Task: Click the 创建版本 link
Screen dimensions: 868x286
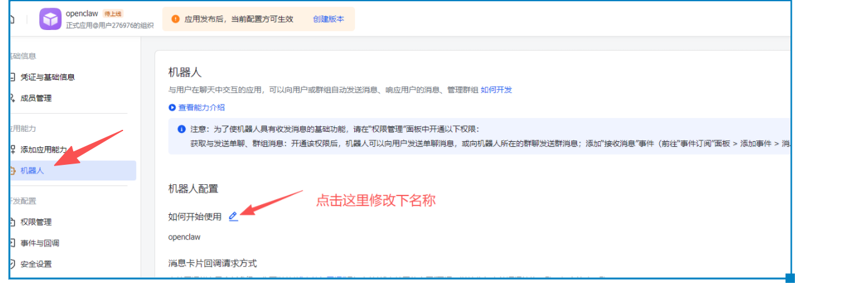Action: pos(329,19)
